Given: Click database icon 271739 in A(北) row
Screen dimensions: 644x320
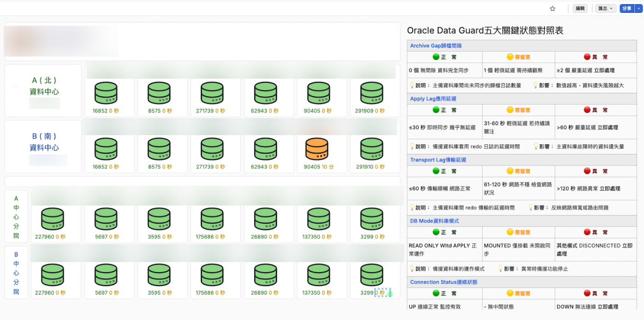Looking at the screenshot, I should (x=212, y=93).
